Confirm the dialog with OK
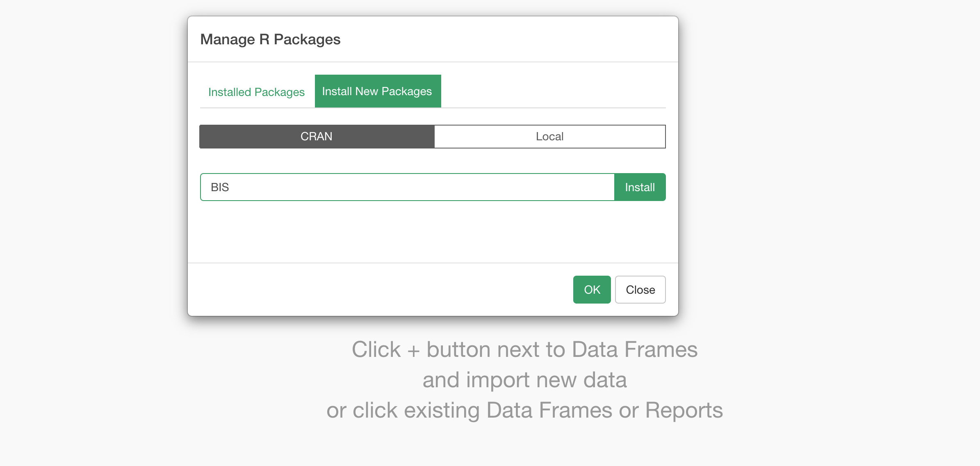 click(x=592, y=290)
